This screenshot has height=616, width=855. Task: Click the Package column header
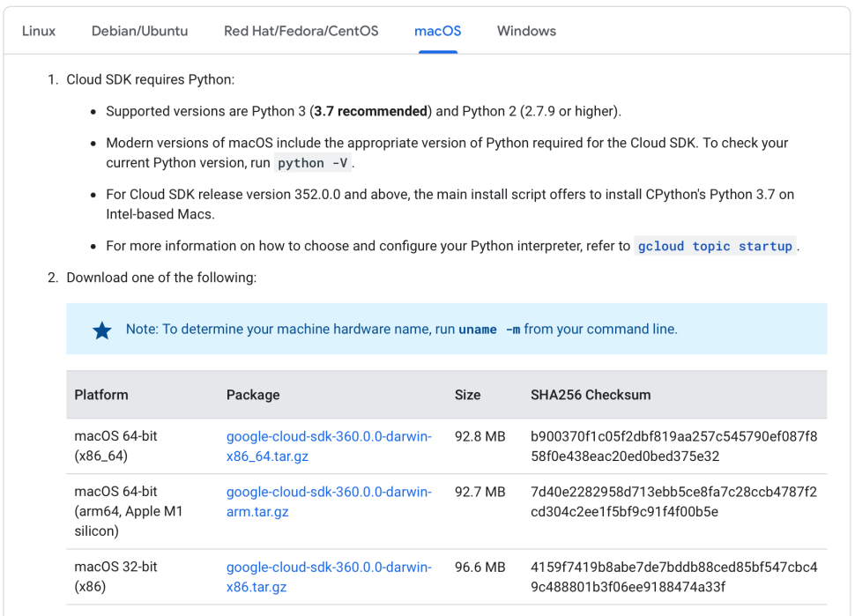[x=253, y=395]
